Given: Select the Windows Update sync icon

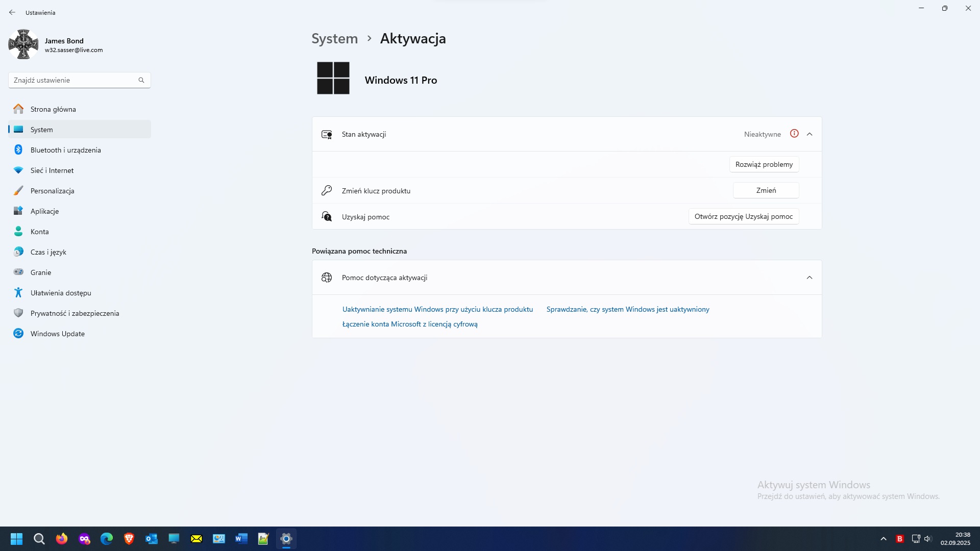Looking at the screenshot, I should pyautogui.click(x=18, y=334).
